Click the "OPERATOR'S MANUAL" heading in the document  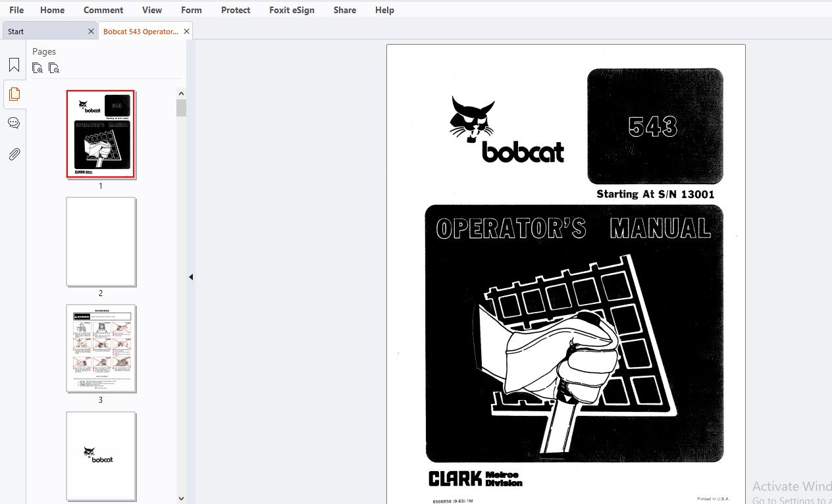574,228
